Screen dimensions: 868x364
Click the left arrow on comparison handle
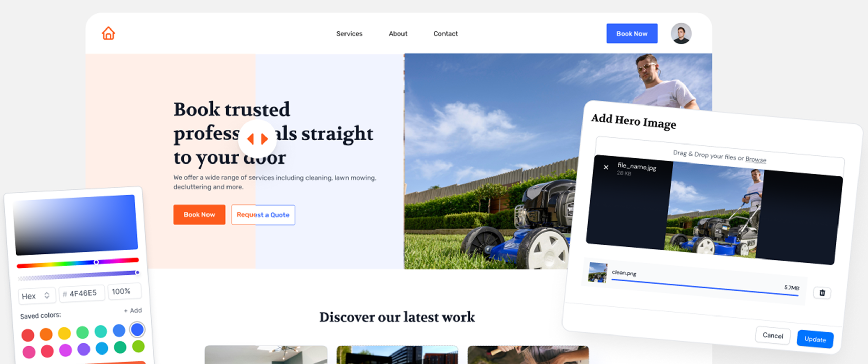(251, 139)
